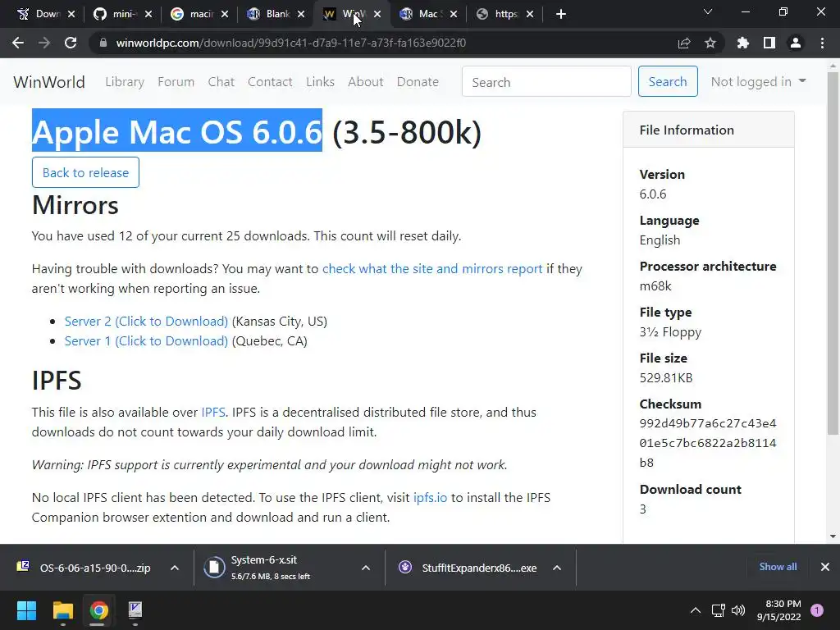The height and width of the screenshot is (630, 840).
Task: Open notification badge in taskbar
Action: (x=817, y=610)
